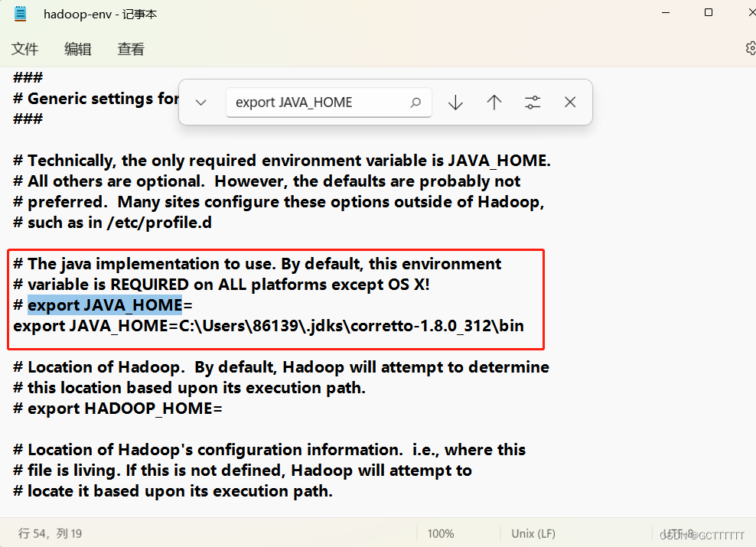This screenshot has width=756, height=547.
Task: Click '# Location of Hadoop. By default' line
Action: tap(281, 367)
